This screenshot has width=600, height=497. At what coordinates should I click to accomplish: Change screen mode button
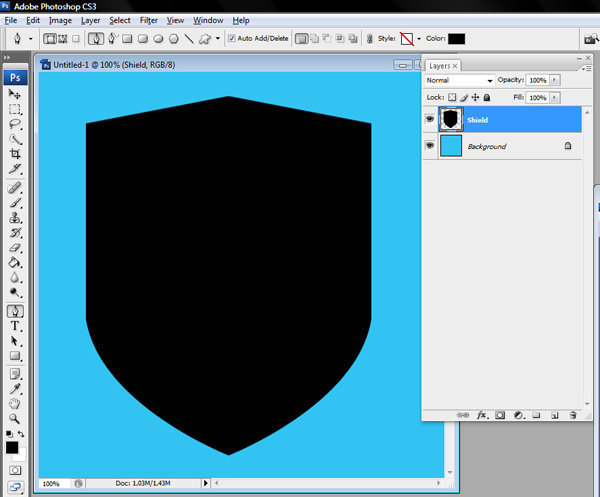[x=15, y=487]
